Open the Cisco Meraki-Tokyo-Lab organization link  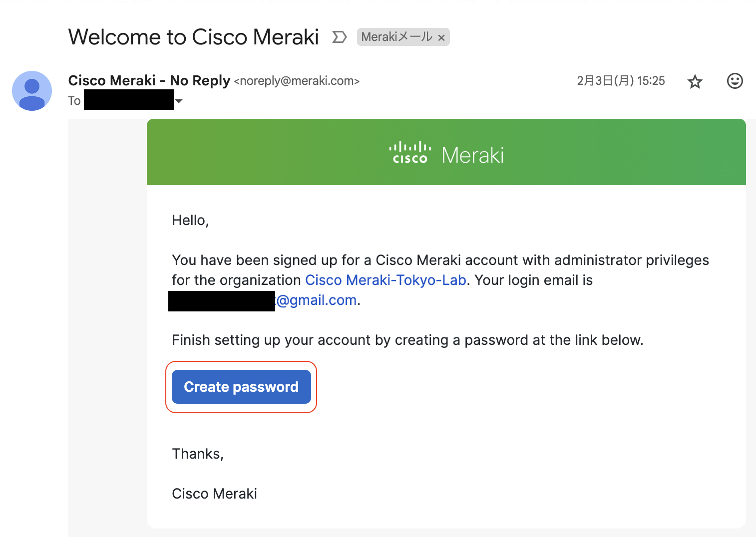pos(385,280)
